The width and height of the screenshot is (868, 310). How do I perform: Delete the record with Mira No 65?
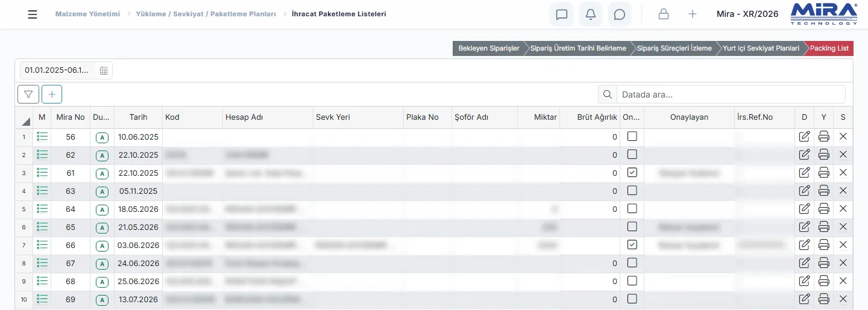pyautogui.click(x=843, y=227)
